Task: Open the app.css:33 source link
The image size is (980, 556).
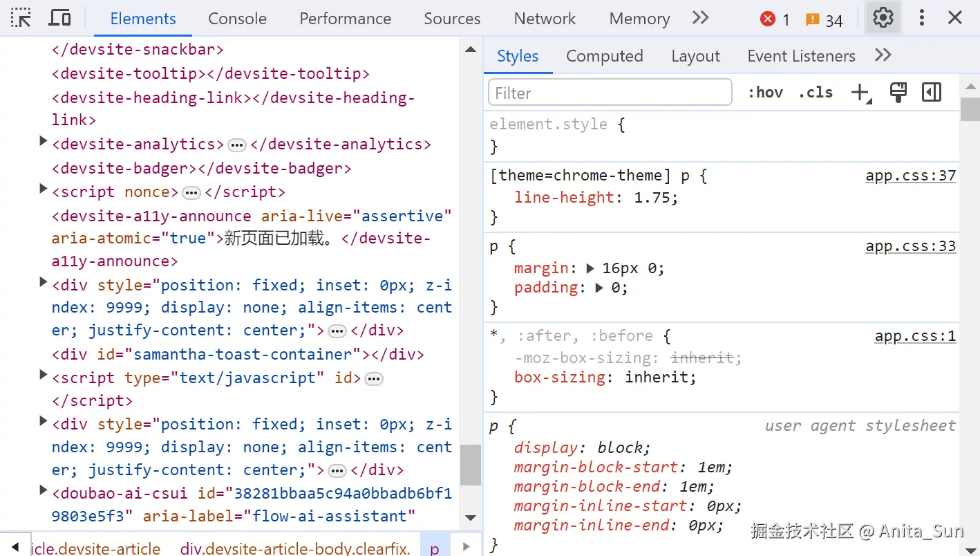Action: coord(911,246)
